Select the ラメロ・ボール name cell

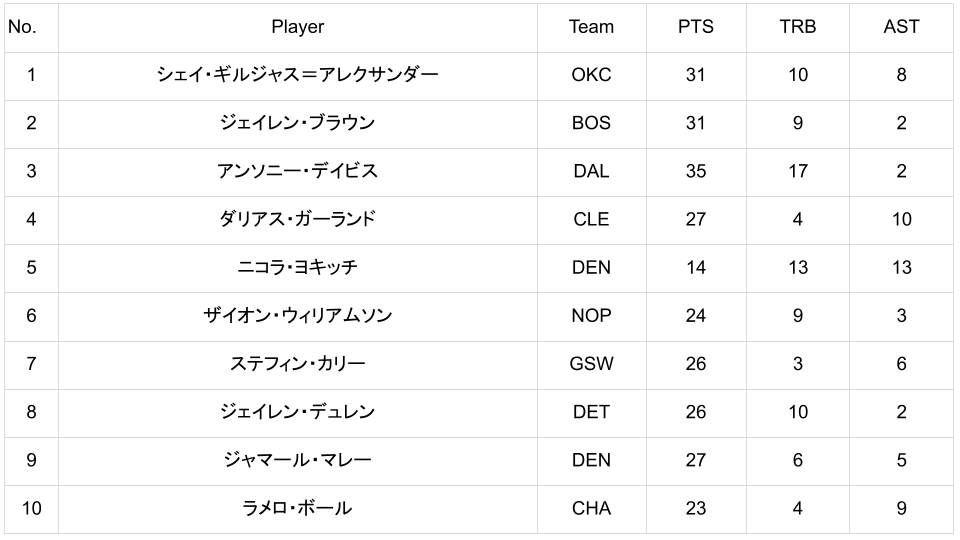coord(297,508)
